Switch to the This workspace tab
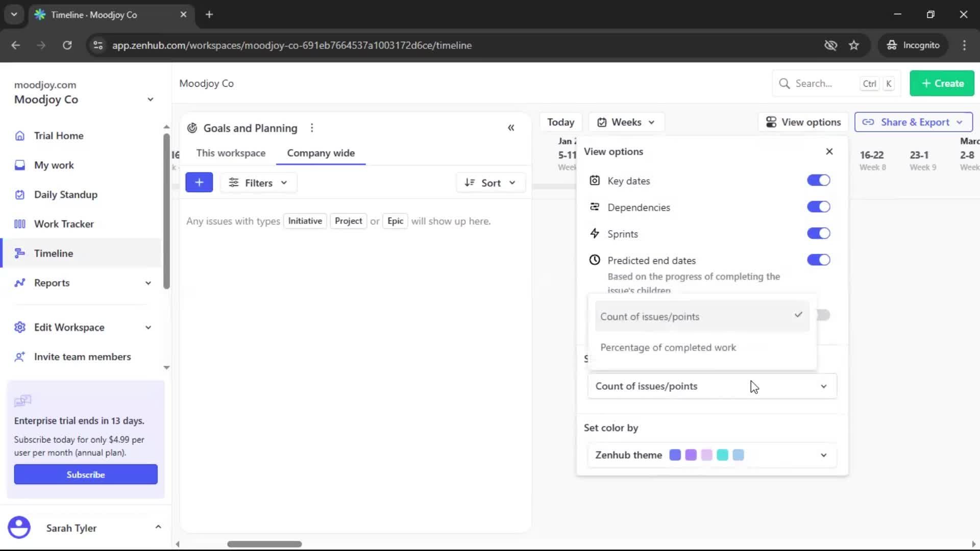980x551 pixels. point(231,153)
